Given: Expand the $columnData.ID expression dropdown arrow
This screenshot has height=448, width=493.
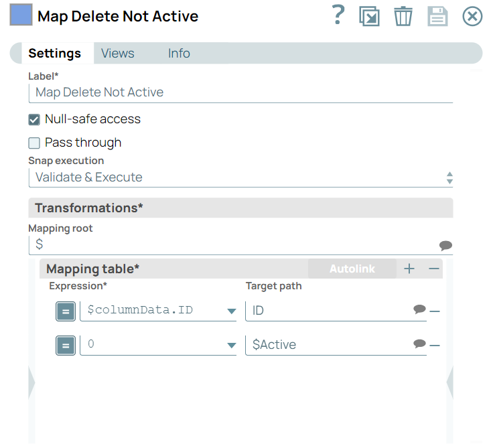Looking at the screenshot, I should (231, 311).
